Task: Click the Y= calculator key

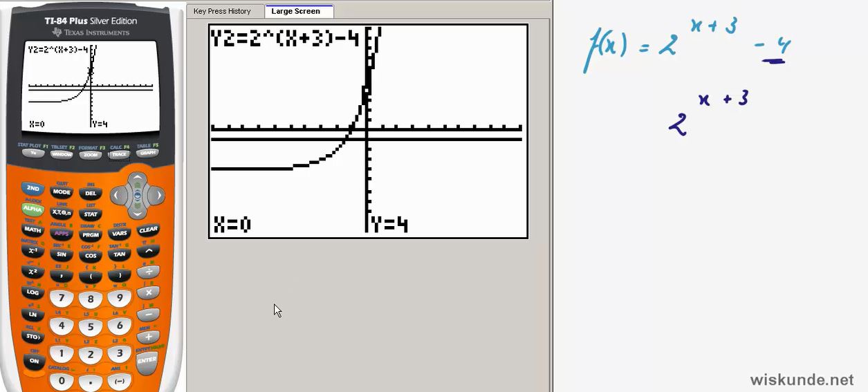Action: pyautogui.click(x=33, y=153)
